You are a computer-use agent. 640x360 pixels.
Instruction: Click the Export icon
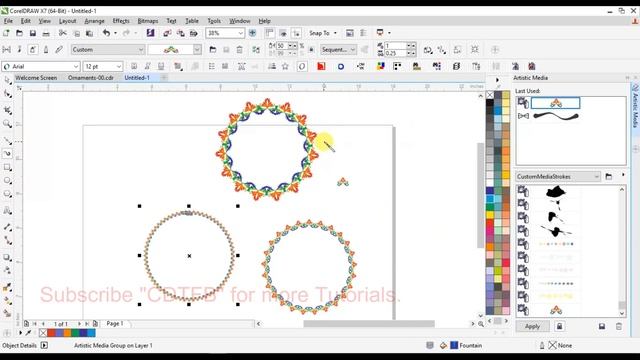tap(180, 33)
